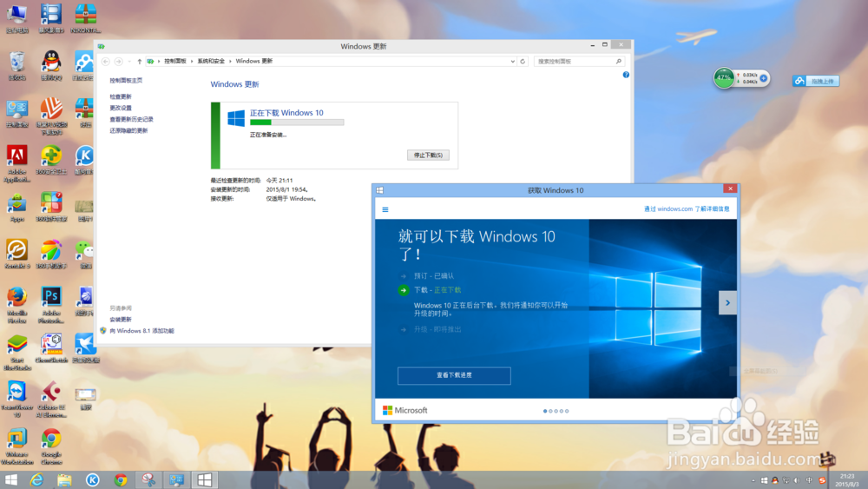Advance to next slide in Get Windows 10
Screen dimensions: 868x489
tap(727, 303)
